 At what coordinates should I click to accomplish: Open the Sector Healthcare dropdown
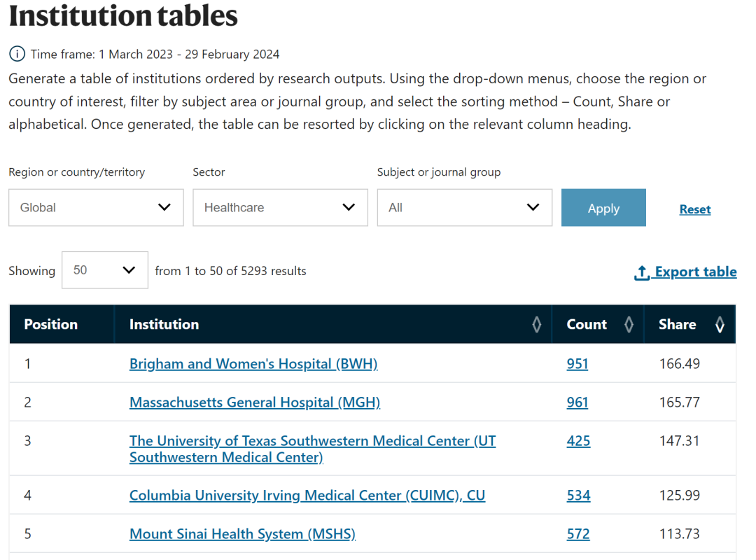click(280, 207)
